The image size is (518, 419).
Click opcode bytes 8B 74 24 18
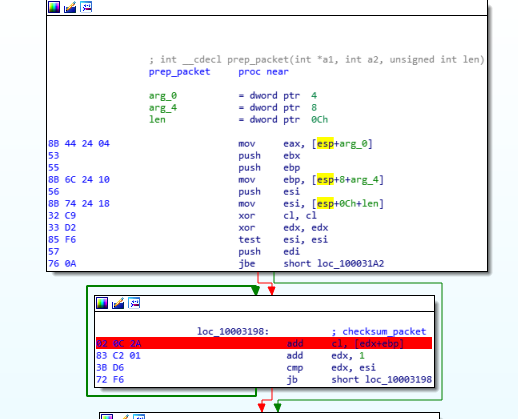pyautogui.click(x=79, y=204)
